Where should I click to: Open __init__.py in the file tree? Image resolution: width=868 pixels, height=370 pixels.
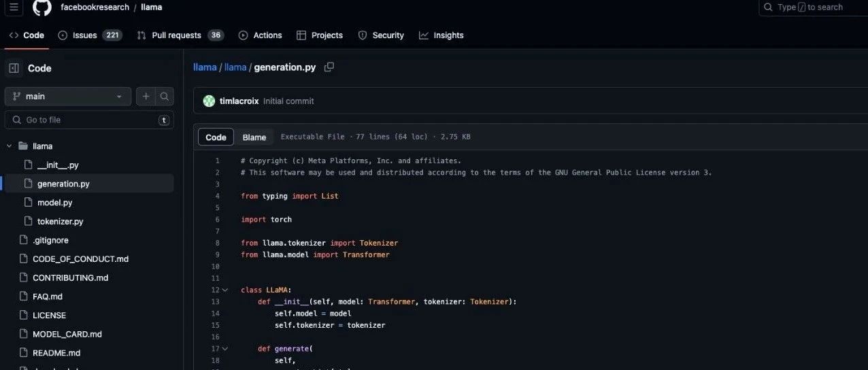[58, 165]
